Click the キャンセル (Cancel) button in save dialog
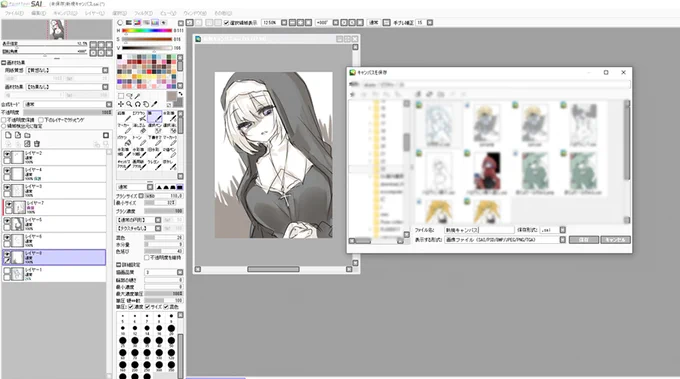 615,240
